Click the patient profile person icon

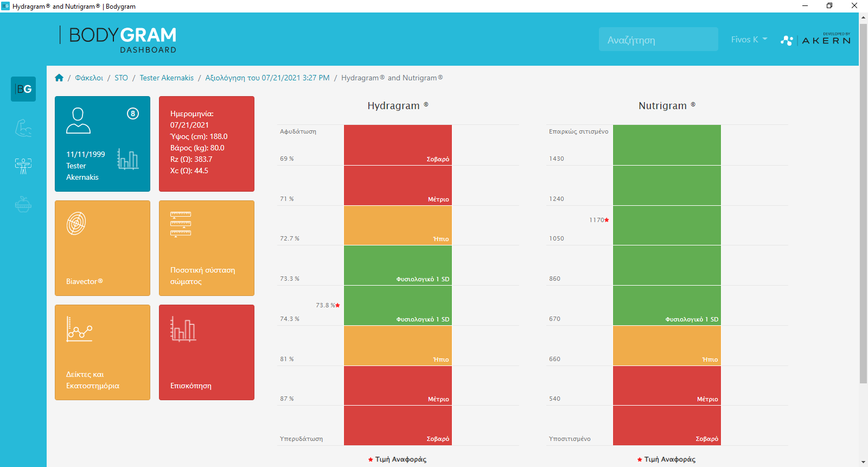pos(78,121)
